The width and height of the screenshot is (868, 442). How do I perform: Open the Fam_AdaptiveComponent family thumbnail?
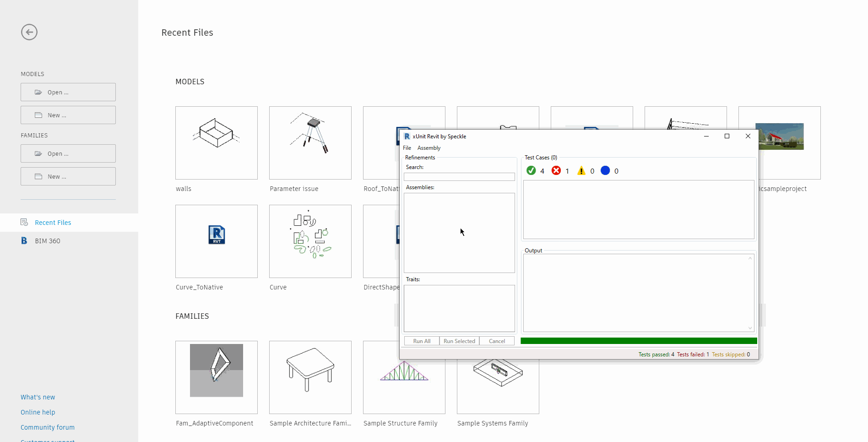tap(217, 377)
